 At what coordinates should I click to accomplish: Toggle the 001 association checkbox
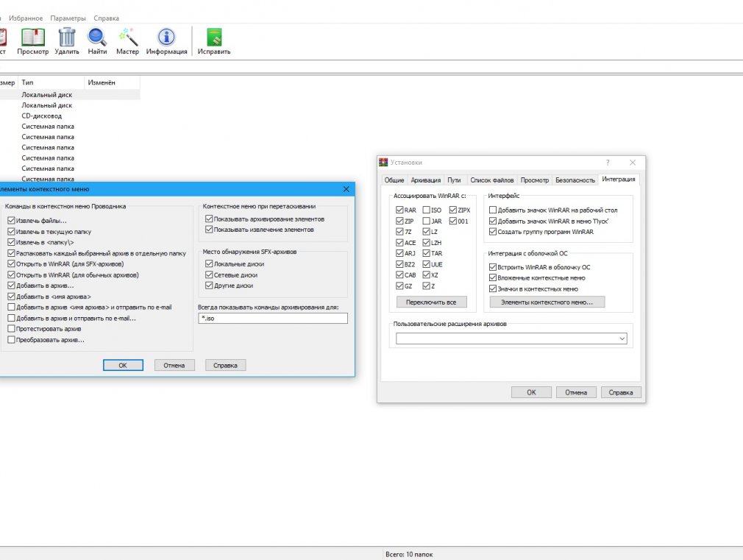(453, 221)
